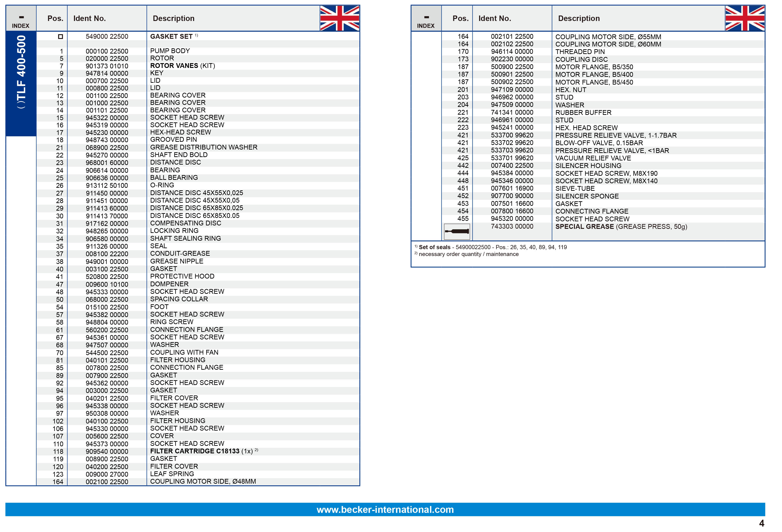Select the PUMP BODY row
Image resolution: width=782 pixels, height=532 pixels.
[170, 51]
